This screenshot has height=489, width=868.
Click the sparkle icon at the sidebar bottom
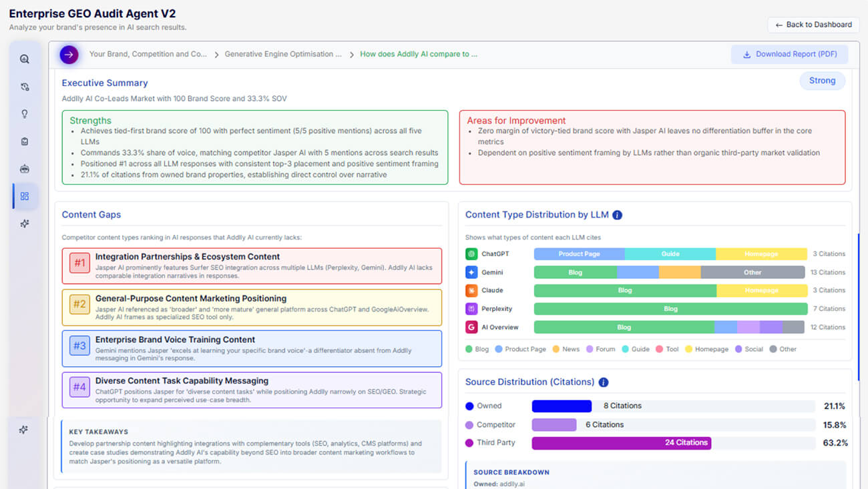tap(23, 430)
